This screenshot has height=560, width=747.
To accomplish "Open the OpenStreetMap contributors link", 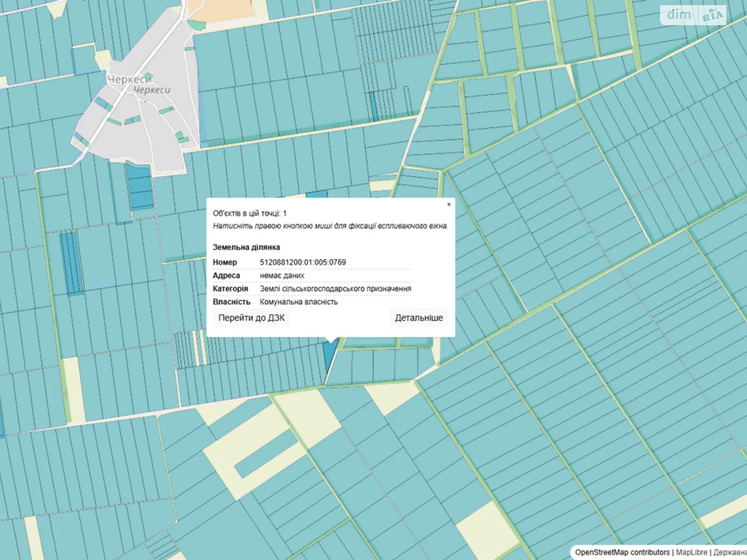I will point(622,552).
